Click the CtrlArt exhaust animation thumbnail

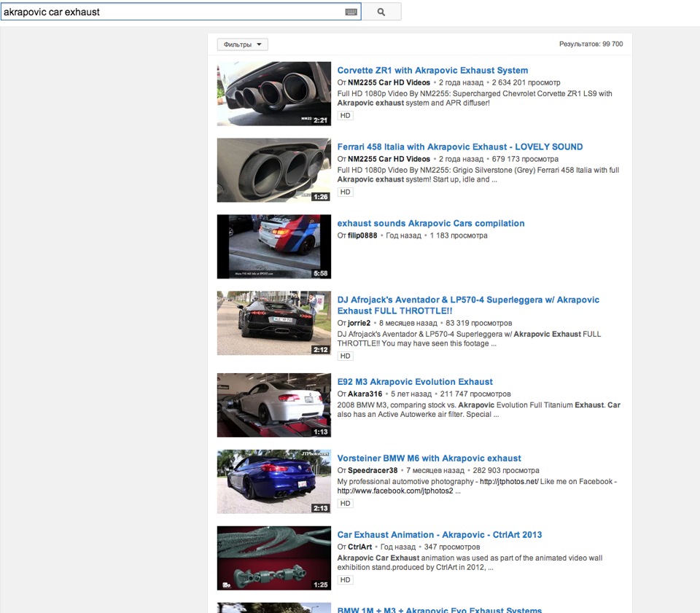coord(274,558)
